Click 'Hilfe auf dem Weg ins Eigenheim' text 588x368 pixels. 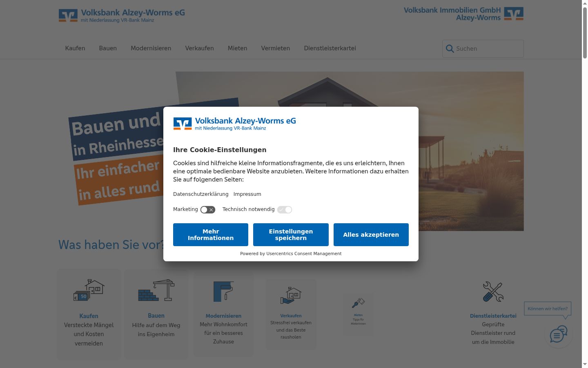156,330
